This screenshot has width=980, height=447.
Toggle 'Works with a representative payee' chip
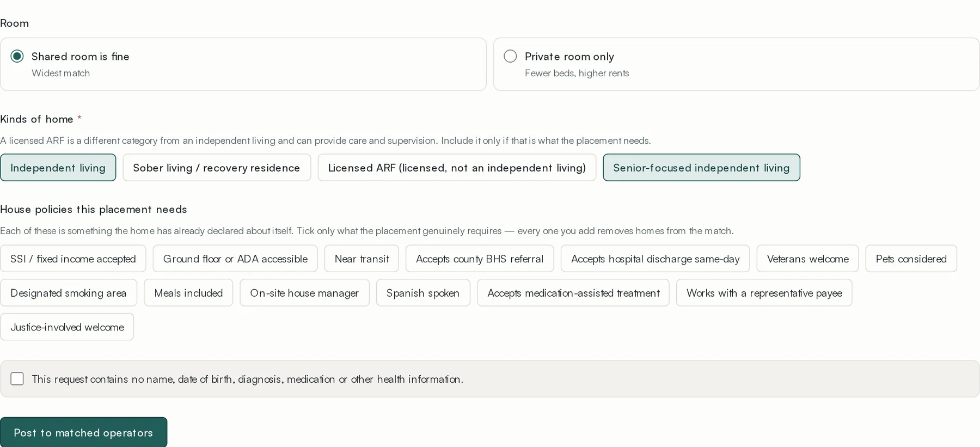764,293
